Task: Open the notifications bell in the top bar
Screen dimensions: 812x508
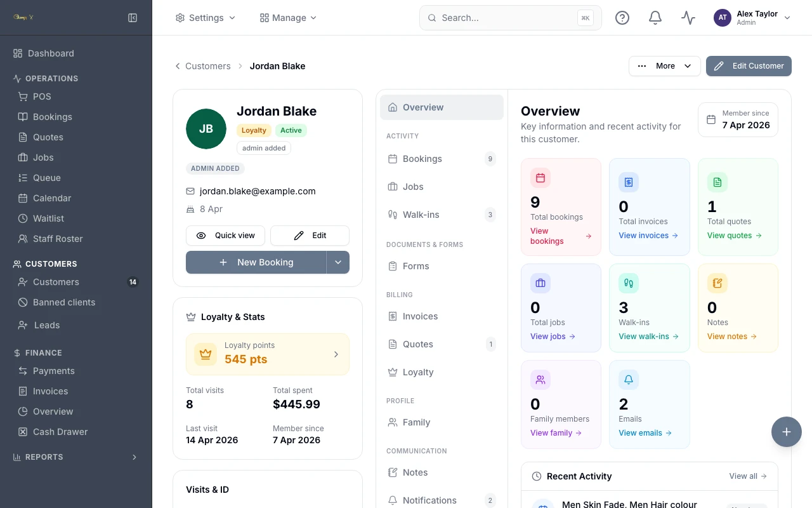Action: (x=655, y=18)
